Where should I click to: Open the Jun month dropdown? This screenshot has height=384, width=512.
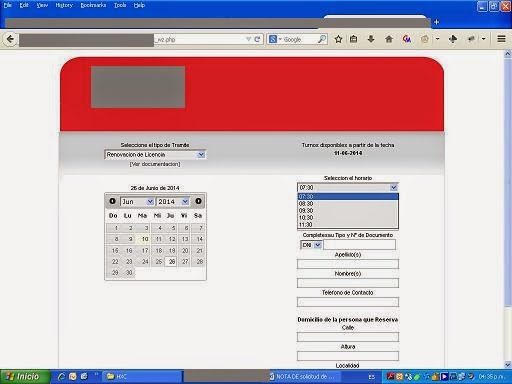[x=137, y=201]
